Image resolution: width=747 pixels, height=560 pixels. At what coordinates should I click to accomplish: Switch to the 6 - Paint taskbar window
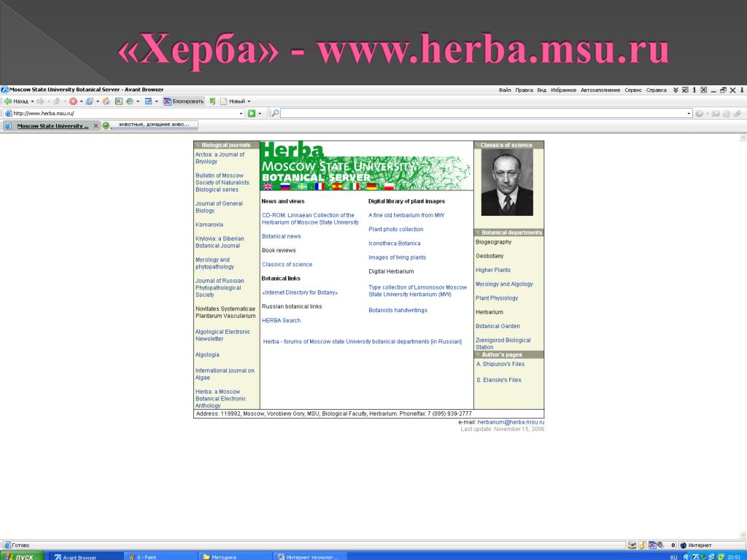click(160, 556)
